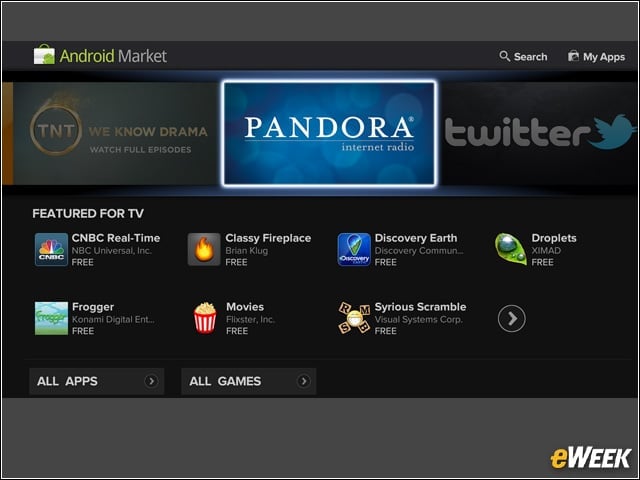
Task: Click the arrow on the ALL APPS button
Action: 151,381
